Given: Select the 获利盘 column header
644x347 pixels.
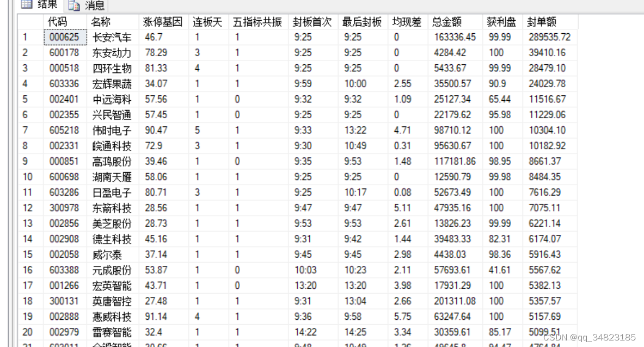Looking at the screenshot, I should [502, 22].
